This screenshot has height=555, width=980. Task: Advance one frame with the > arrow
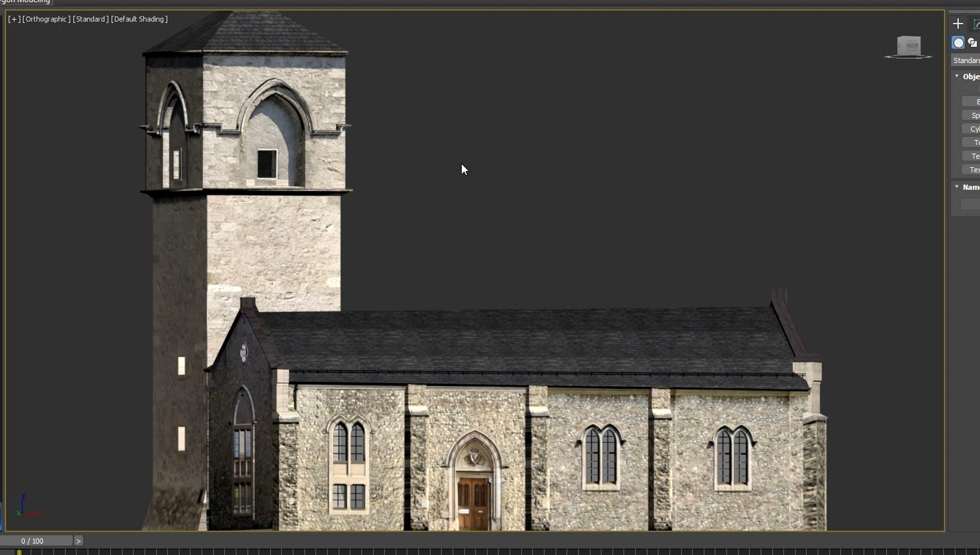[x=79, y=541]
